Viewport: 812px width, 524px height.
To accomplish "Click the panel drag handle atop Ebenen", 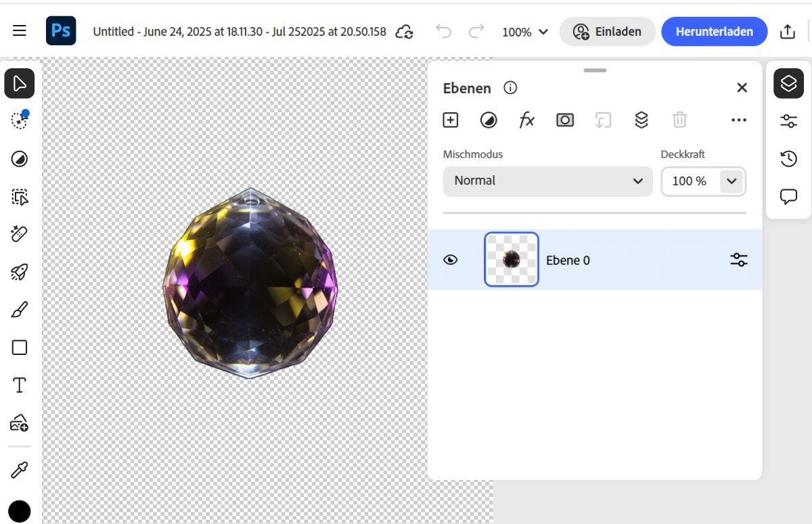I will tap(595, 70).
